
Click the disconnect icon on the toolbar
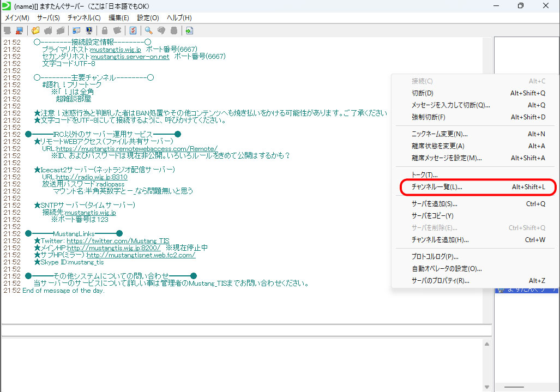19,31
